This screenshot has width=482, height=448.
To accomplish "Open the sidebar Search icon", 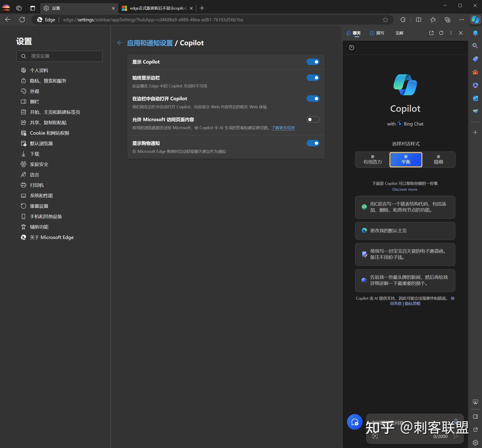I will (475, 46).
